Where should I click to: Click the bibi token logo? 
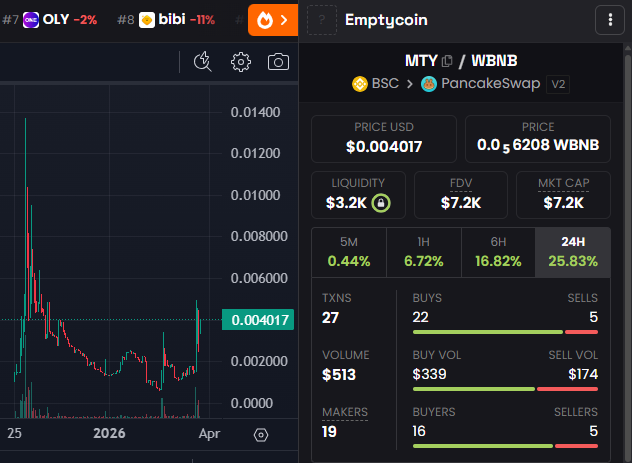[147, 20]
